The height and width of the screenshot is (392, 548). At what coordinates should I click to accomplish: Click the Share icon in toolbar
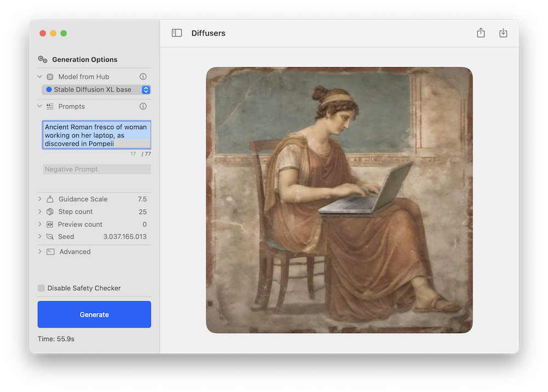481,33
